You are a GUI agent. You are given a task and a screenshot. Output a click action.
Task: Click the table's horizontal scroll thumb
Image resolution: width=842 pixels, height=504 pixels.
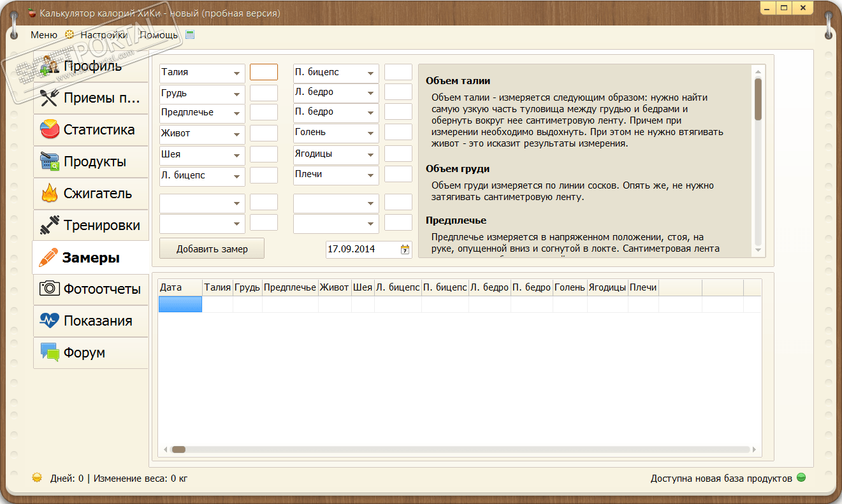pyautogui.click(x=178, y=449)
